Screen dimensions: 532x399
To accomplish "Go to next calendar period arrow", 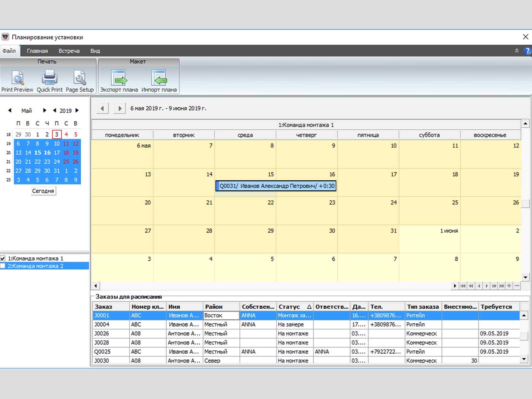I will 120,108.
